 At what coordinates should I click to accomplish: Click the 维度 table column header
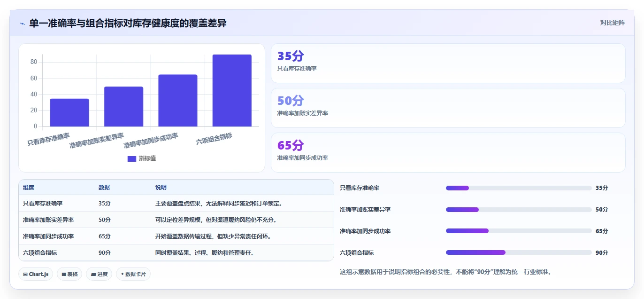coord(29,187)
